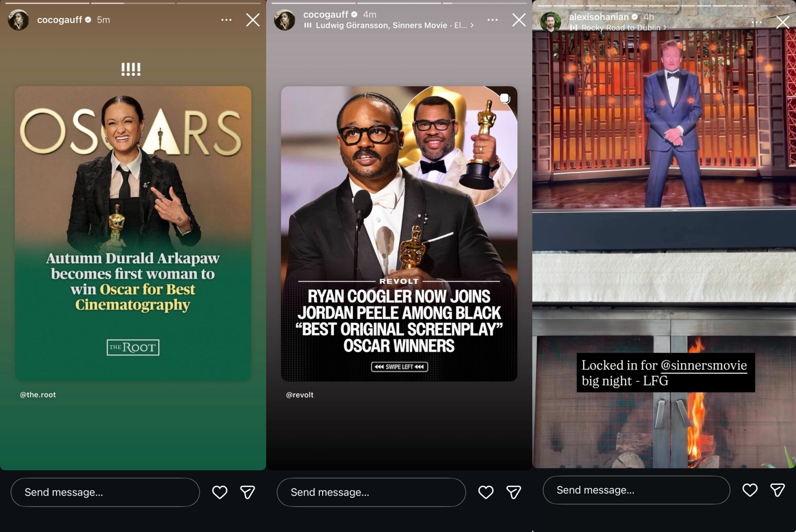Screen dimensions: 796x532
Task: Click the "5m" story timestamp
Action: (103, 20)
